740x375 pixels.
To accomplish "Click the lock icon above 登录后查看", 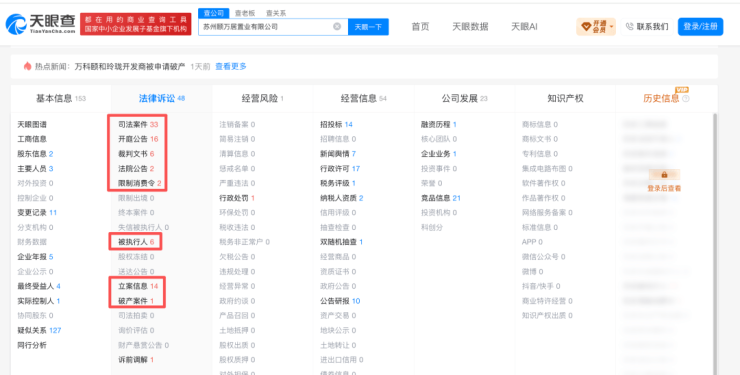I will click(664, 175).
